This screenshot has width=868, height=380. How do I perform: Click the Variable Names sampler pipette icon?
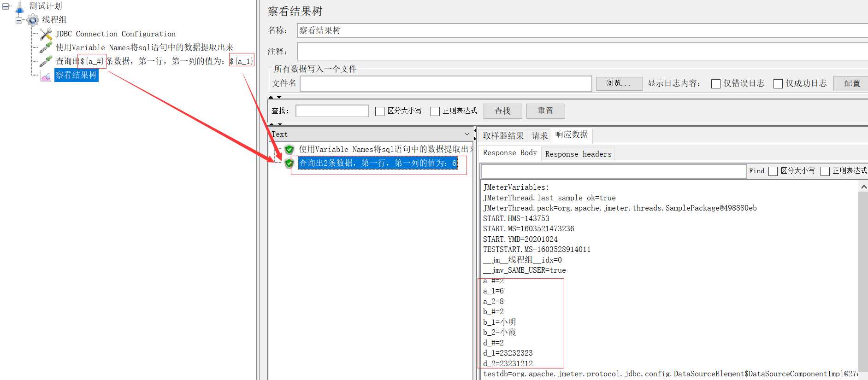click(x=46, y=47)
